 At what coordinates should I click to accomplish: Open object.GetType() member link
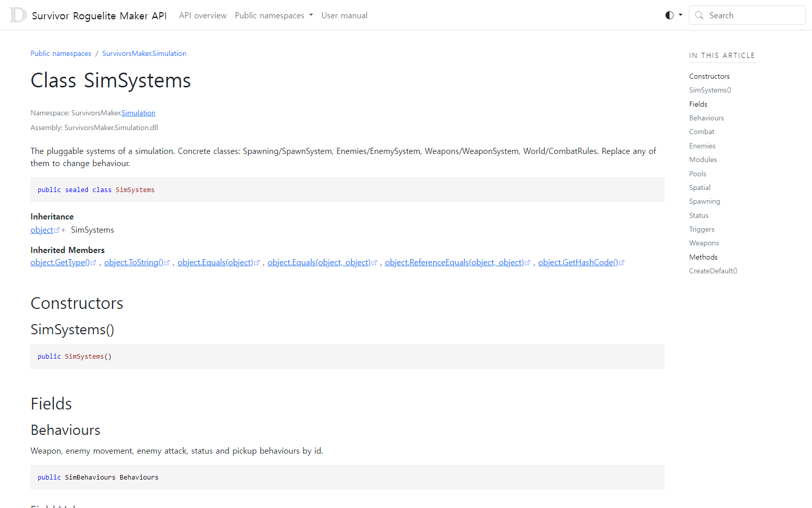[x=60, y=262]
